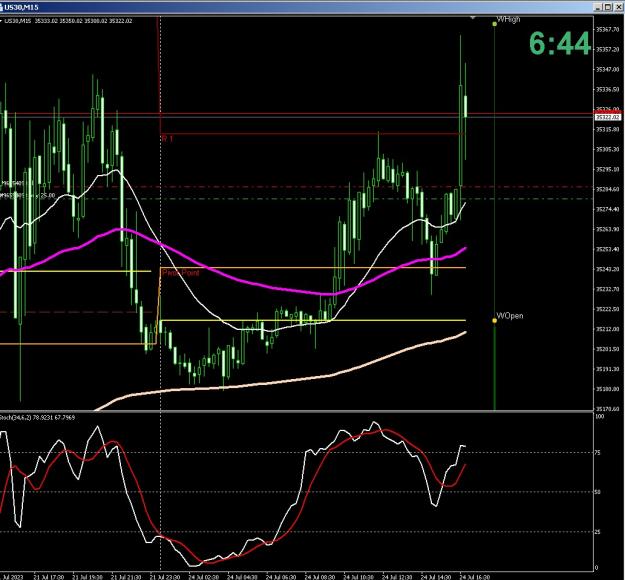625x580 pixels.
Task: Click the WHigh label text
Action: (x=508, y=20)
